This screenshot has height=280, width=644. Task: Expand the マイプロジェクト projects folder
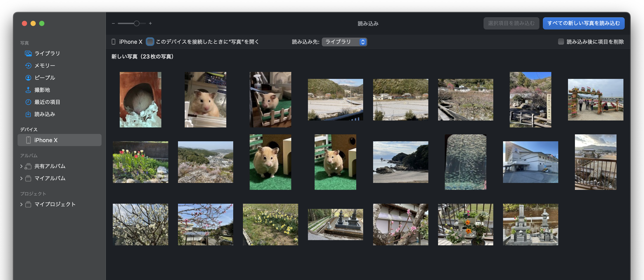click(21, 204)
